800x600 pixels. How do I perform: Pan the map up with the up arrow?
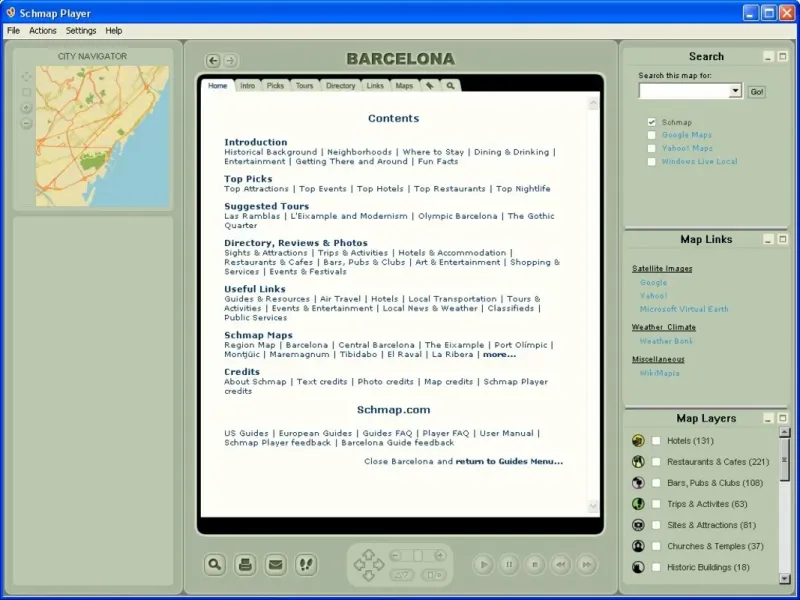click(x=368, y=554)
